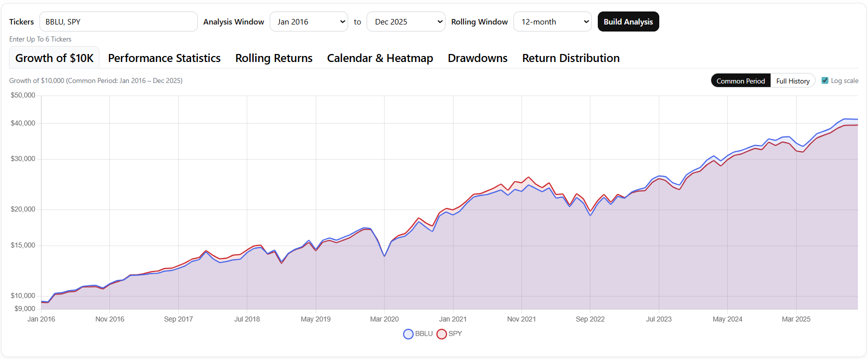The image size is (868, 359).
Task: Switch the chart to Full History
Action: (x=793, y=80)
